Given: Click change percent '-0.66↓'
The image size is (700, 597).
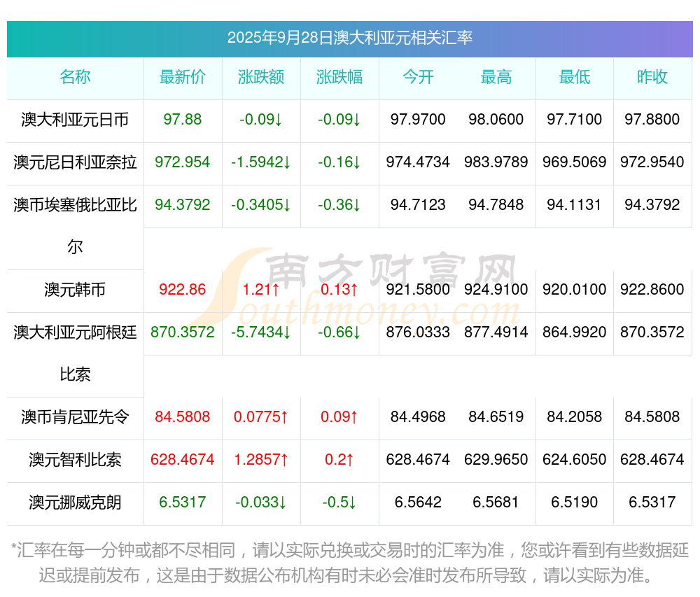Looking at the screenshot, I should (339, 332).
